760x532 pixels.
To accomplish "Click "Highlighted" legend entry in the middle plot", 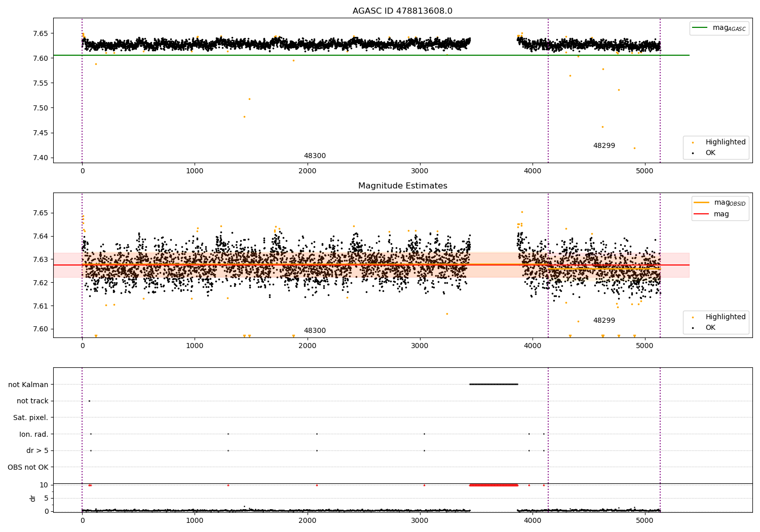I will click(x=718, y=317).
